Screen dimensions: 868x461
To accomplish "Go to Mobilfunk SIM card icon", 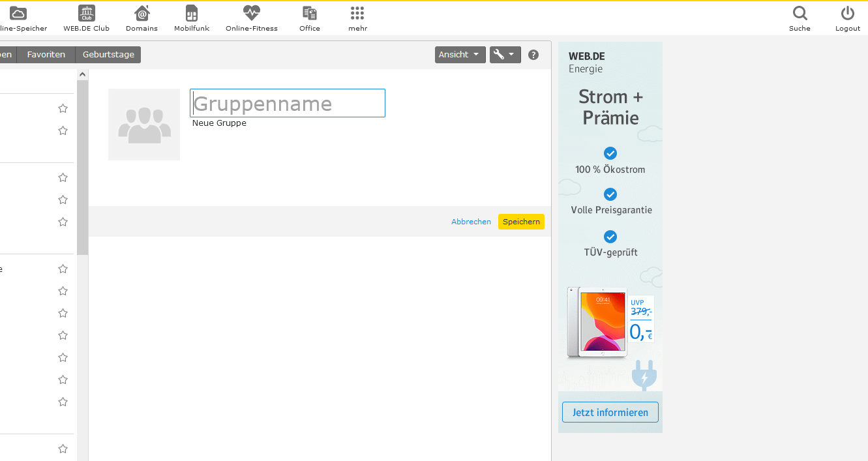I will pyautogui.click(x=191, y=13).
